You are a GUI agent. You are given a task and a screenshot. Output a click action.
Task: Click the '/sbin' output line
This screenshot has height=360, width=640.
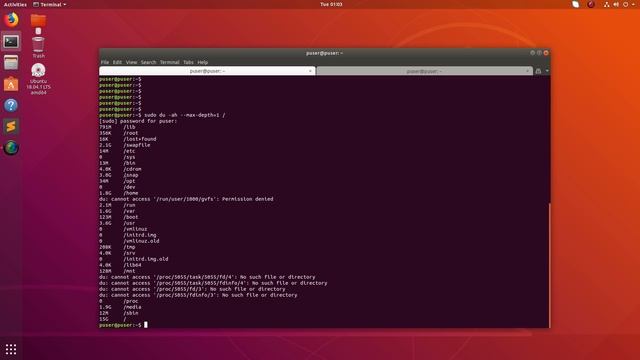coord(119,313)
